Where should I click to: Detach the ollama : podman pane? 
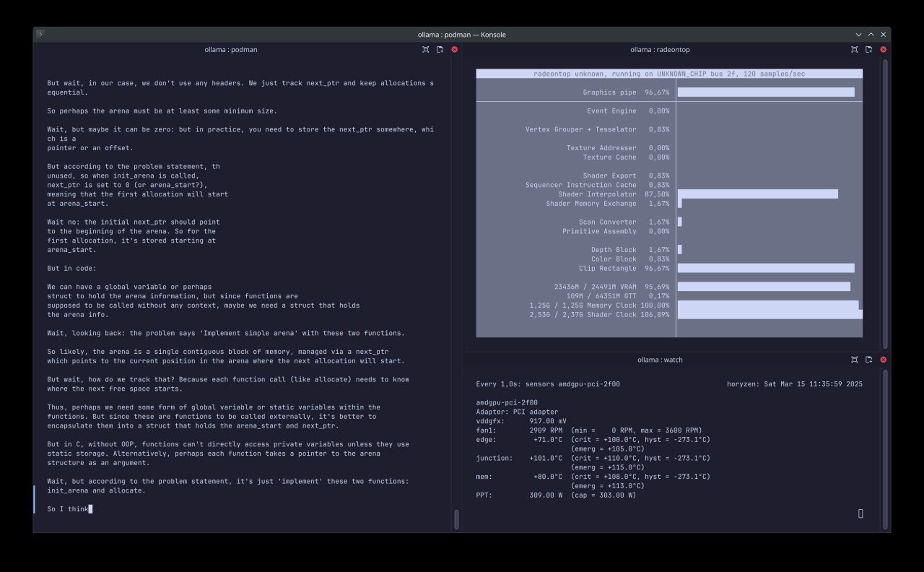[440, 50]
